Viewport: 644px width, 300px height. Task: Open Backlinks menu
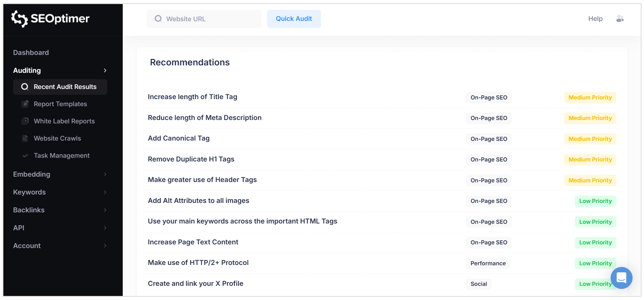[29, 210]
